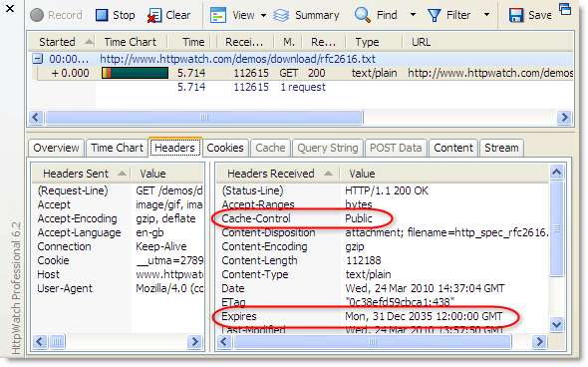588x367 pixels.
Task: Switch to the Stream tab
Action: pyautogui.click(x=501, y=148)
